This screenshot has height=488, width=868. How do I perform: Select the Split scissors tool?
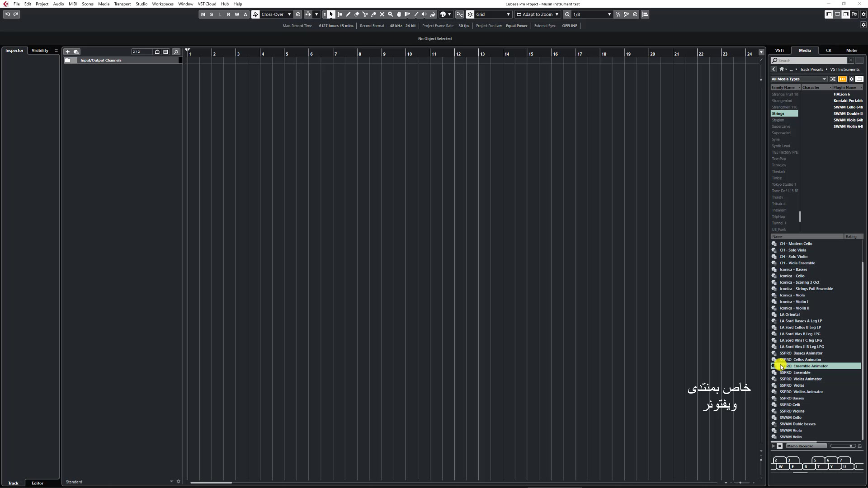pos(365,14)
